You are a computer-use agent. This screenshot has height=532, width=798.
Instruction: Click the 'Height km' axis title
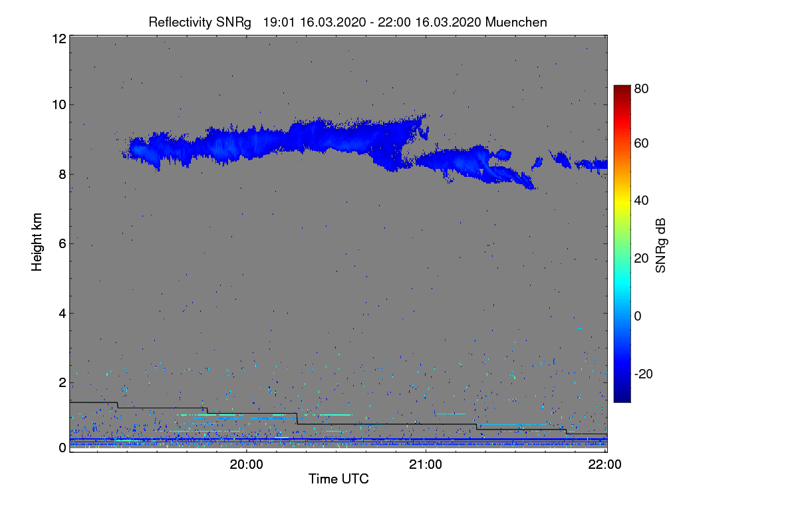click(37, 242)
